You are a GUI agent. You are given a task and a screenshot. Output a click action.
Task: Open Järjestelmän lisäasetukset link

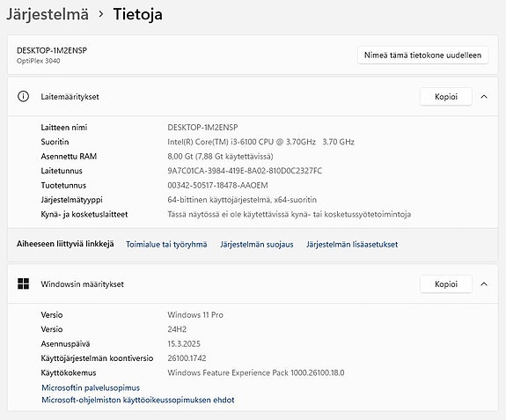[x=352, y=245]
